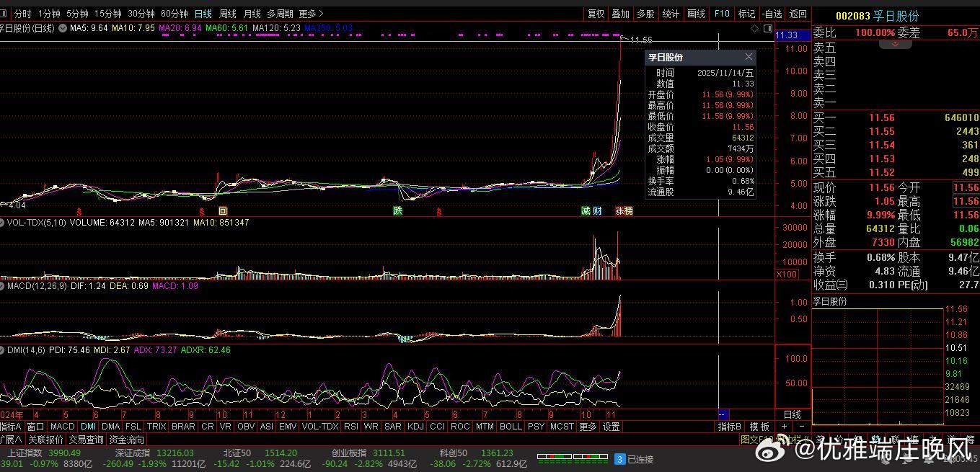Toggle -自选 watchlist membership
Viewport: 980px width, 472px height.
772,14
